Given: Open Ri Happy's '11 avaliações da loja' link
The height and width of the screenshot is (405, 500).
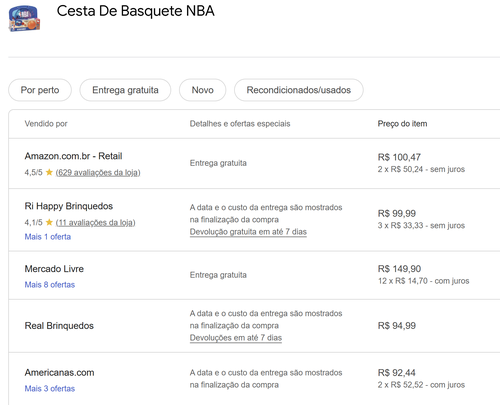Looking at the screenshot, I should point(96,222).
